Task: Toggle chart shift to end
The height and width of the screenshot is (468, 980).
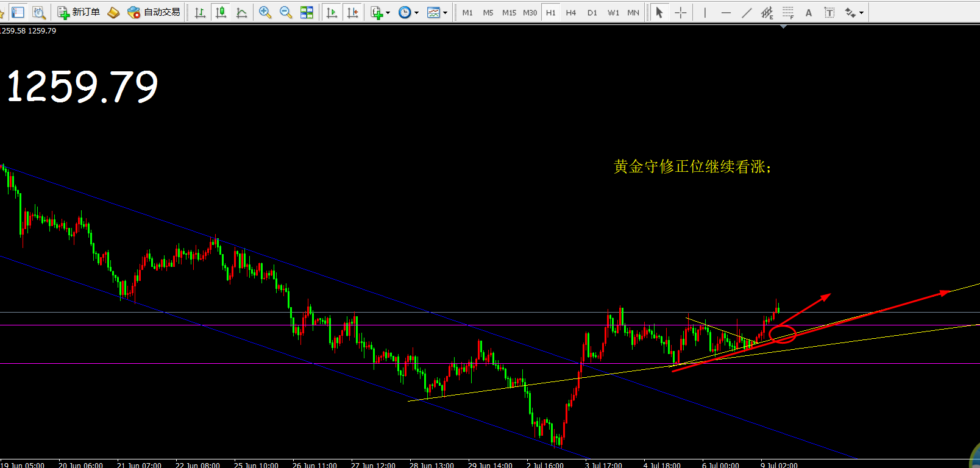Action: (352, 12)
